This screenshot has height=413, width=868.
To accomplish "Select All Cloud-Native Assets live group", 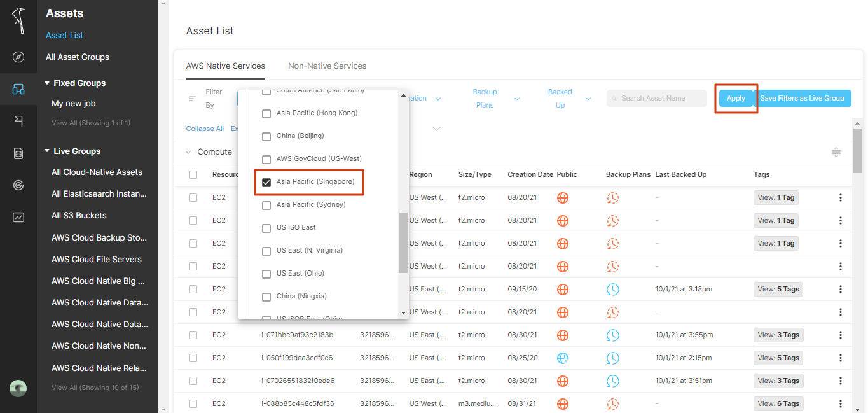I will [97, 172].
